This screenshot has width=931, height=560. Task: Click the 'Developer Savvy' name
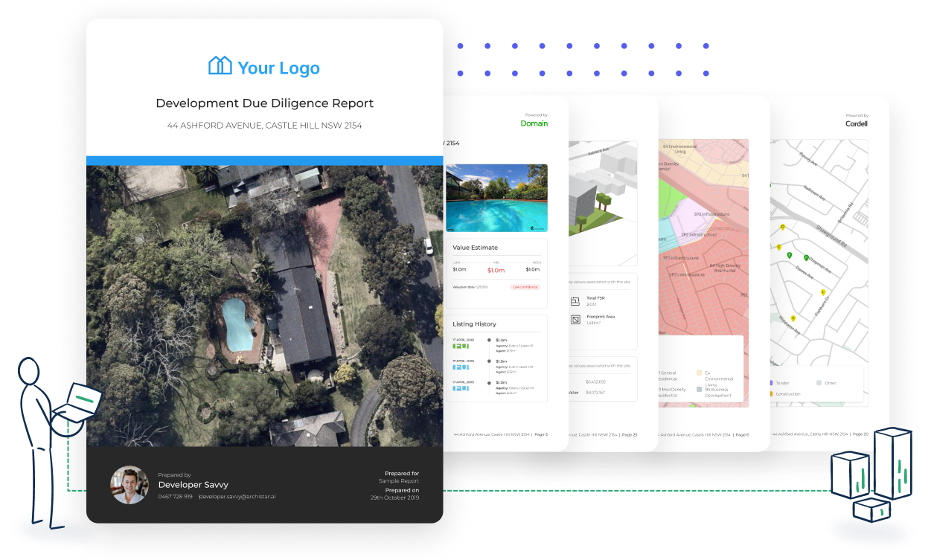tap(193, 485)
